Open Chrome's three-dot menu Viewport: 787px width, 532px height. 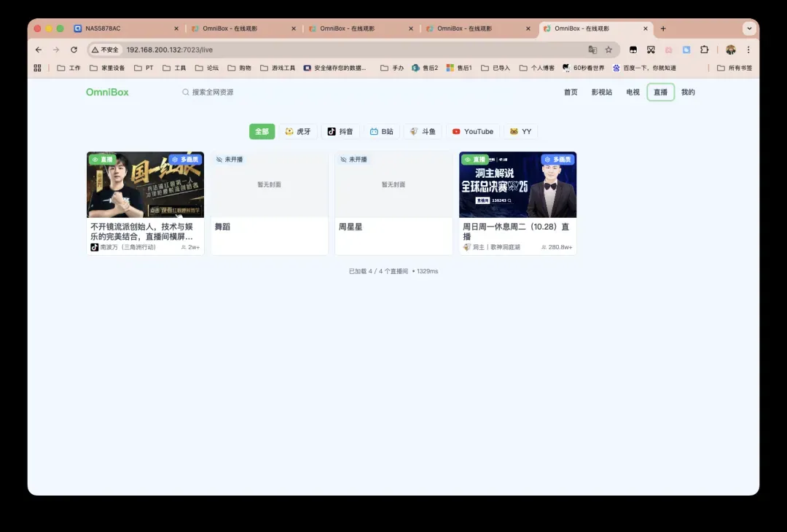tap(748, 50)
